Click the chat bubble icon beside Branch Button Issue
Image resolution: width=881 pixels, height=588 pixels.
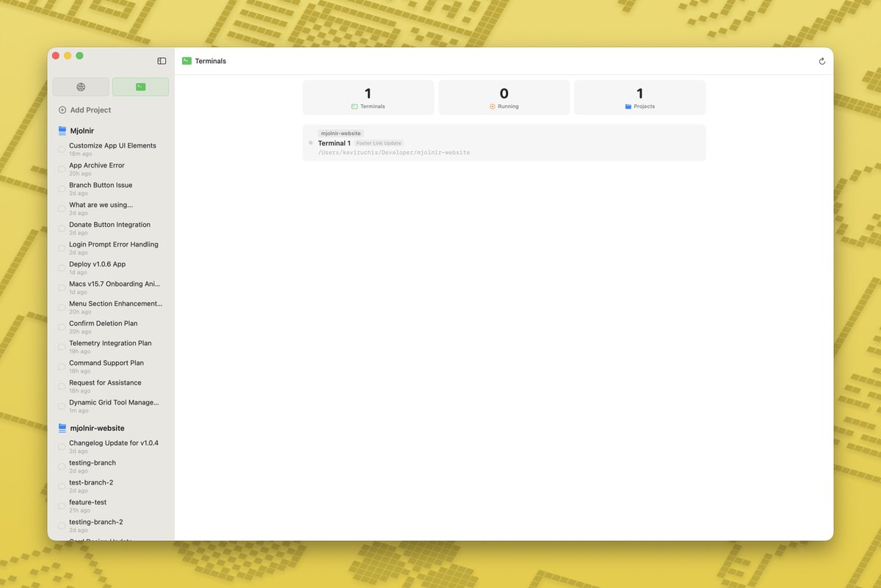coord(62,189)
